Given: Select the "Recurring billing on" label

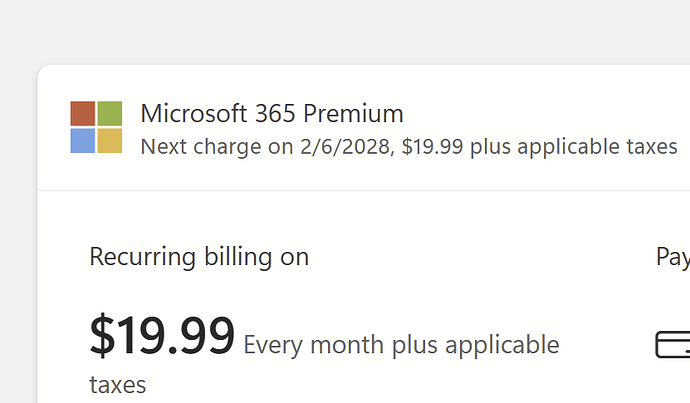Looking at the screenshot, I should [x=199, y=257].
